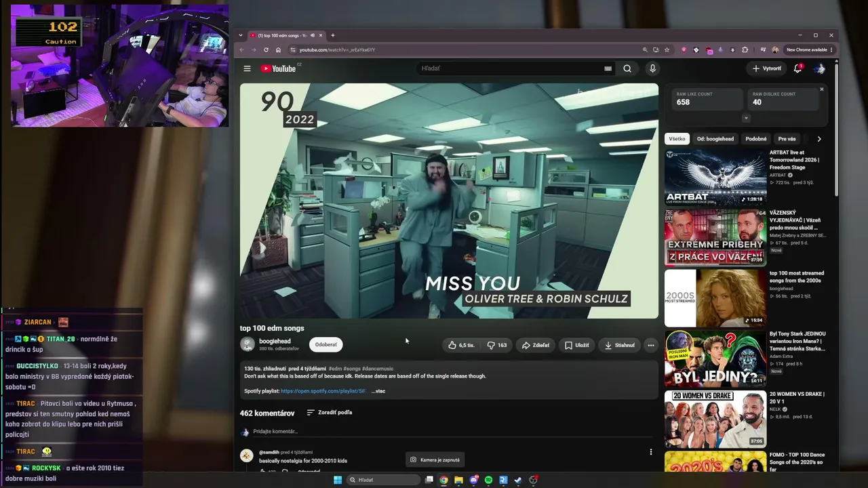Click the Windows taskbar search box
Image resolution: width=868 pixels, height=488 pixels.
tap(383, 480)
